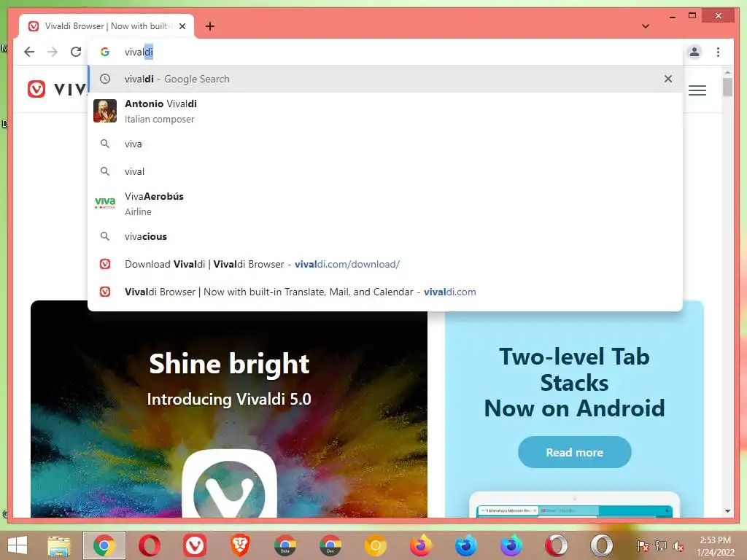Choose the 'vivacious' search suggestion
This screenshot has height=560, width=747.
pos(385,237)
